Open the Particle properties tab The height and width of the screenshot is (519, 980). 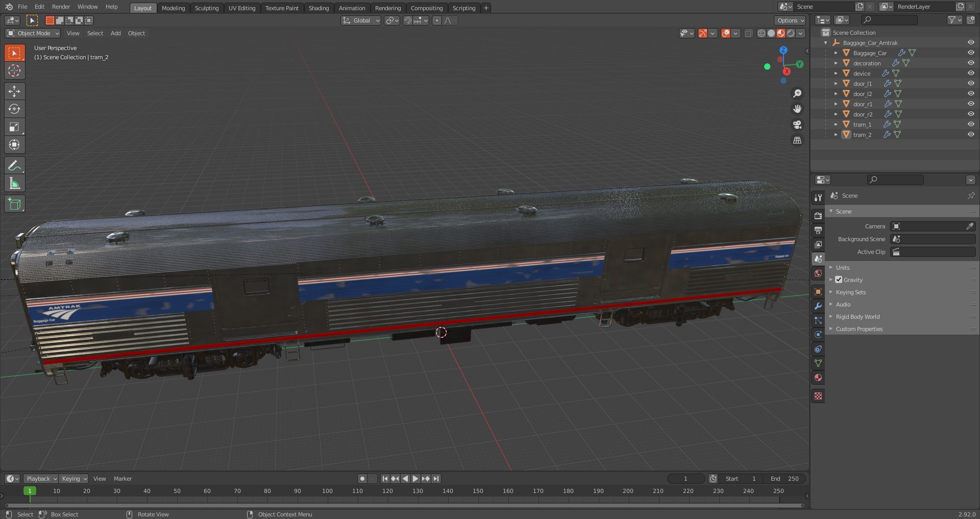click(x=818, y=320)
